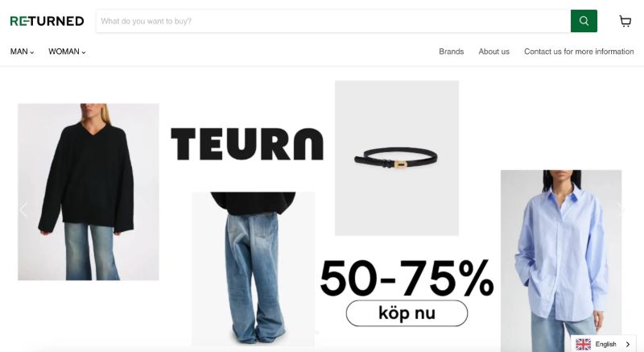Go to the RETURNED logo homepage
Screen dimensions: 644x352
point(47,21)
